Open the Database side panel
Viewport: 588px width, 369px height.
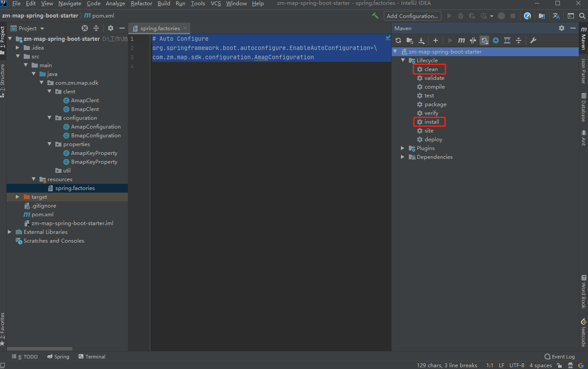pos(584,107)
